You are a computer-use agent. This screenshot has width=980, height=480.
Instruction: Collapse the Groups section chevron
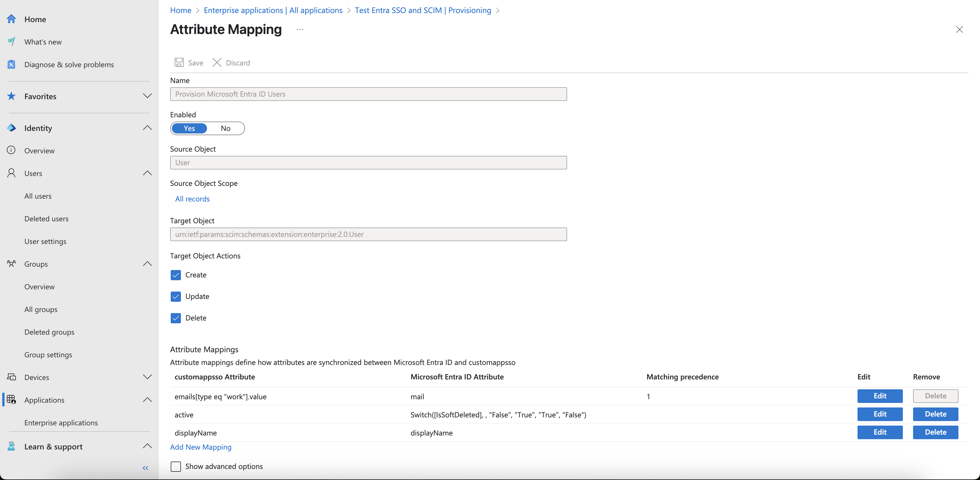click(x=147, y=264)
